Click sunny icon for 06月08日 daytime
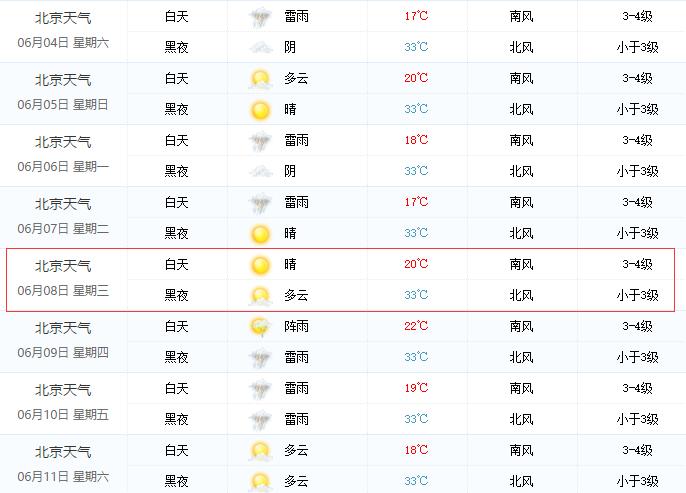Screen dimensions: 686x493 coord(260,265)
